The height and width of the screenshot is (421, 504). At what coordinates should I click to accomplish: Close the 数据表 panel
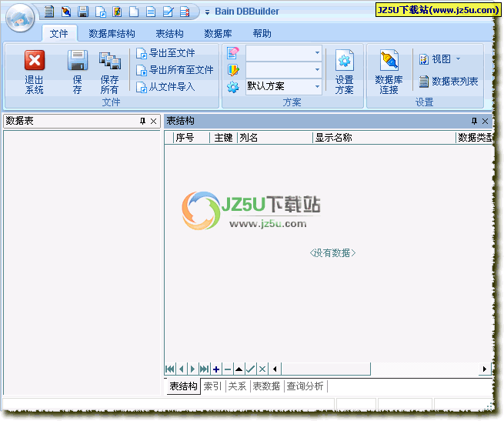tap(154, 122)
